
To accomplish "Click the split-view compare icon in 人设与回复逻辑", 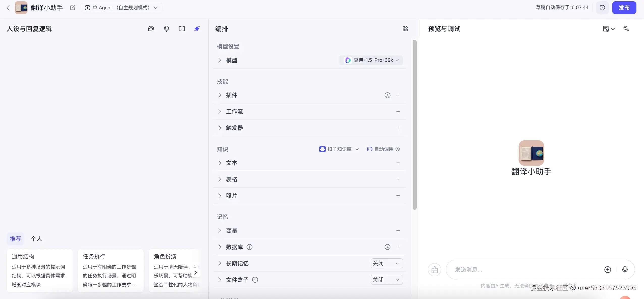I will coord(181,28).
